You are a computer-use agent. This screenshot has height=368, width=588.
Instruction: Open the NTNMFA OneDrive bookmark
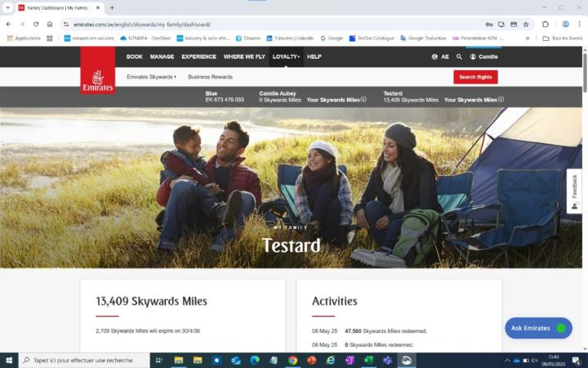(x=145, y=38)
